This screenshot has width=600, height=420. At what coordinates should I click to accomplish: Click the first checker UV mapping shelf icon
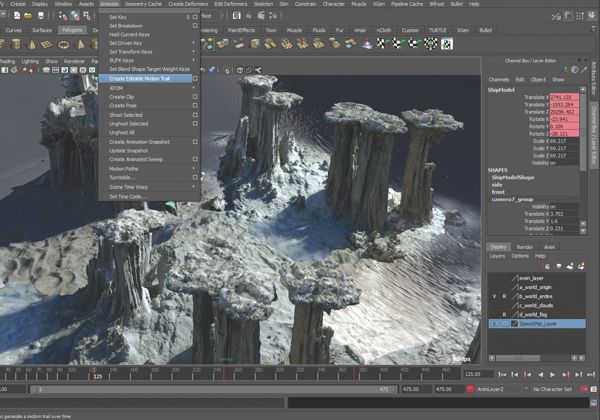point(383,44)
